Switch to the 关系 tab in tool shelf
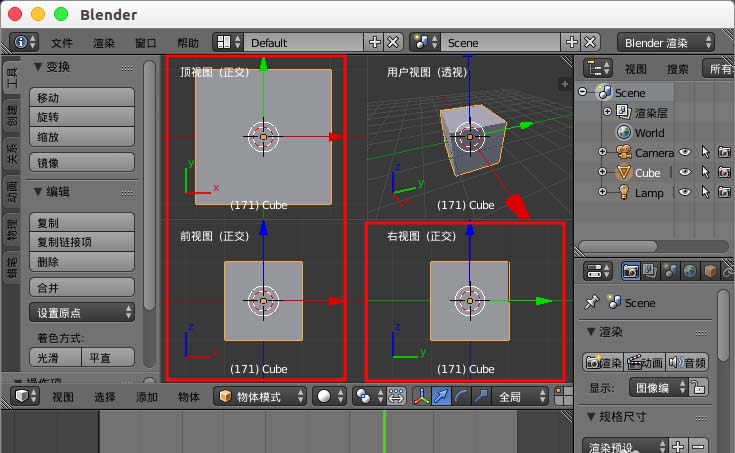This screenshot has height=453, width=735. click(x=12, y=154)
